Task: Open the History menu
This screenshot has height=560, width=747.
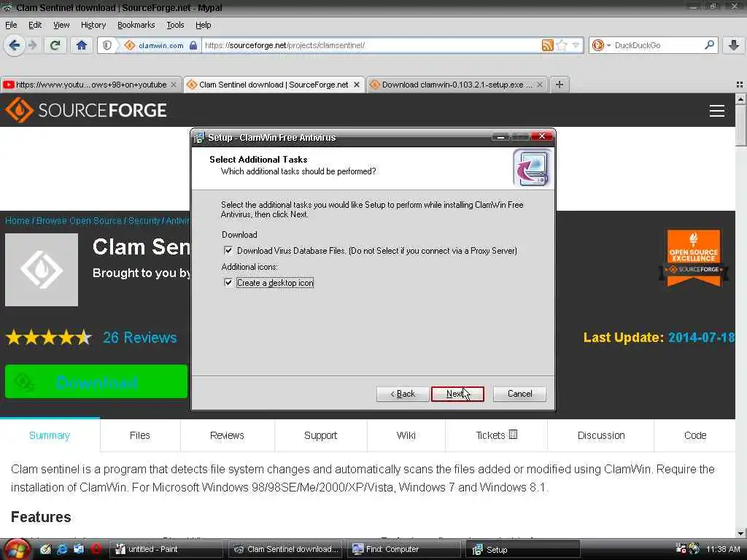Action: tap(93, 25)
